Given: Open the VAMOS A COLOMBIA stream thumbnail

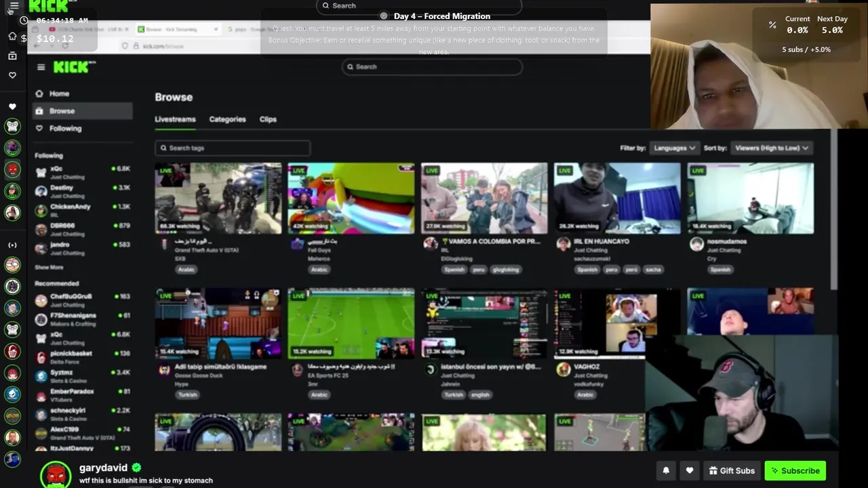Looking at the screenshot, I should [484, 198].
